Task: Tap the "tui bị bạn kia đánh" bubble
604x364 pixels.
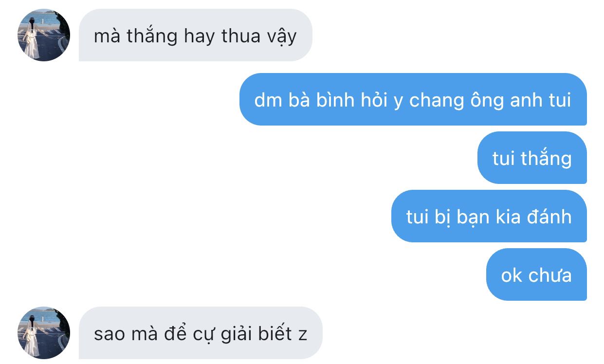Action: 489,216
